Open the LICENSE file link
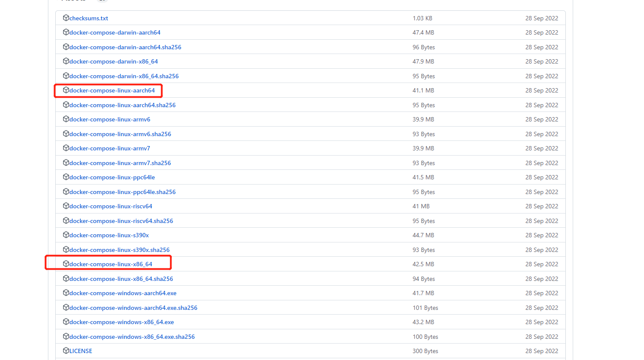The width and height of the screenshot is (644, 360). (81, 351)
